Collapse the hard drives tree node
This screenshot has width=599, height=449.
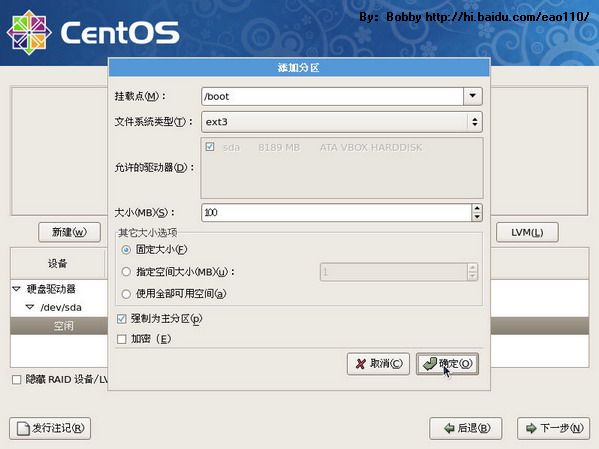[16, 289]
